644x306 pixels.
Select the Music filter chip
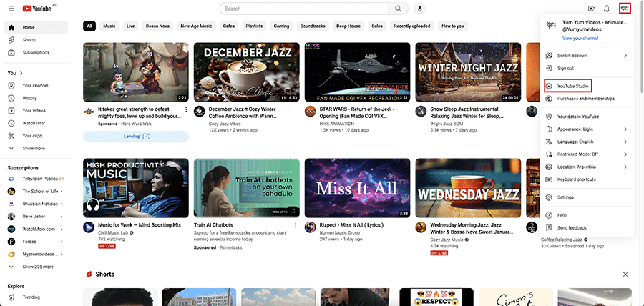109,26
